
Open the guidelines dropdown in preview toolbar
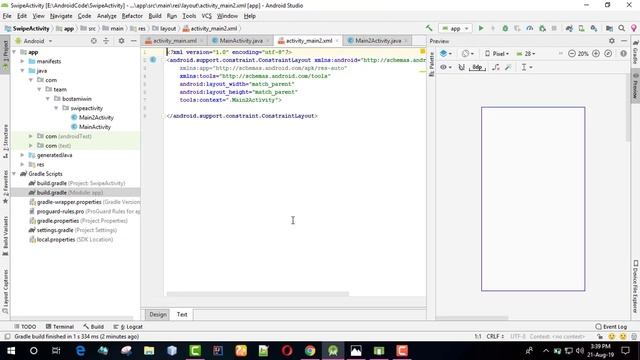[527, 67]
